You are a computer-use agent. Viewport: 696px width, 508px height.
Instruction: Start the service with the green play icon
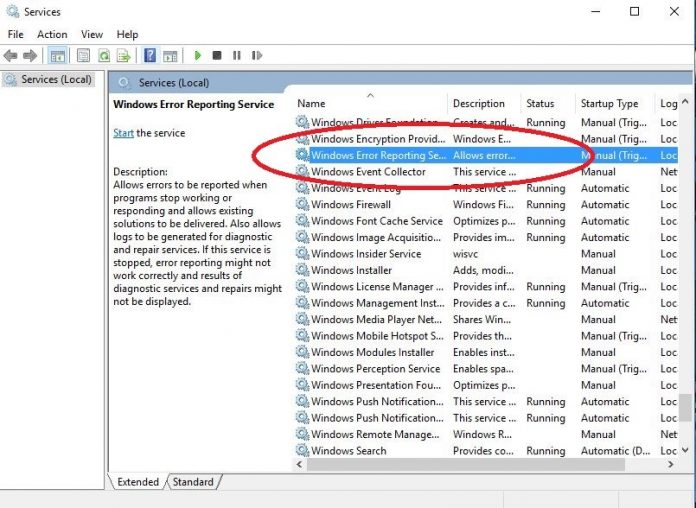[x=198, y=56]
